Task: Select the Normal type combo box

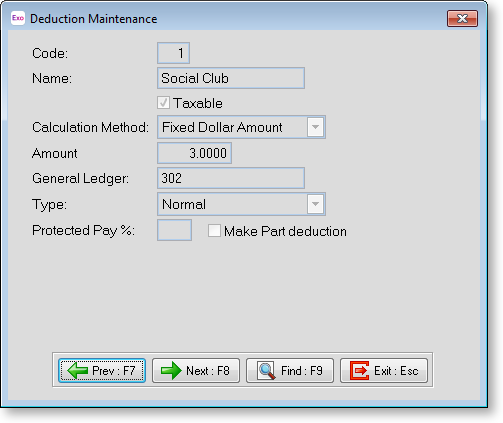Action: (241, 204)
